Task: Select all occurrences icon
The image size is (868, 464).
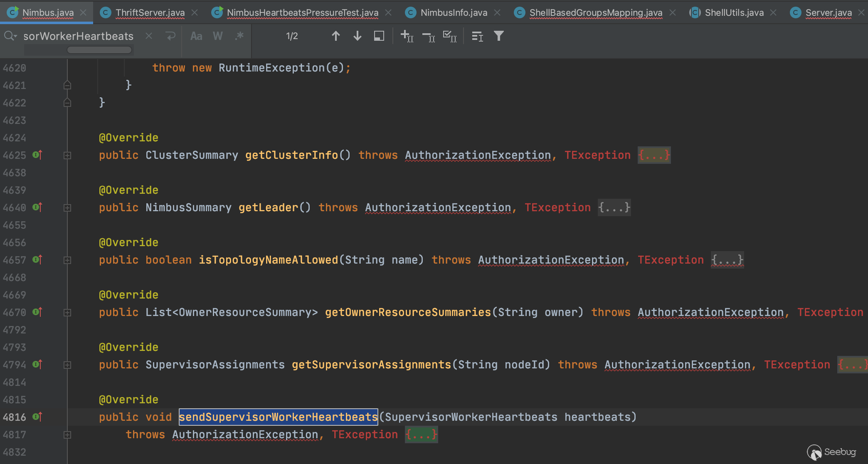Action: click(x=450, y=36)
